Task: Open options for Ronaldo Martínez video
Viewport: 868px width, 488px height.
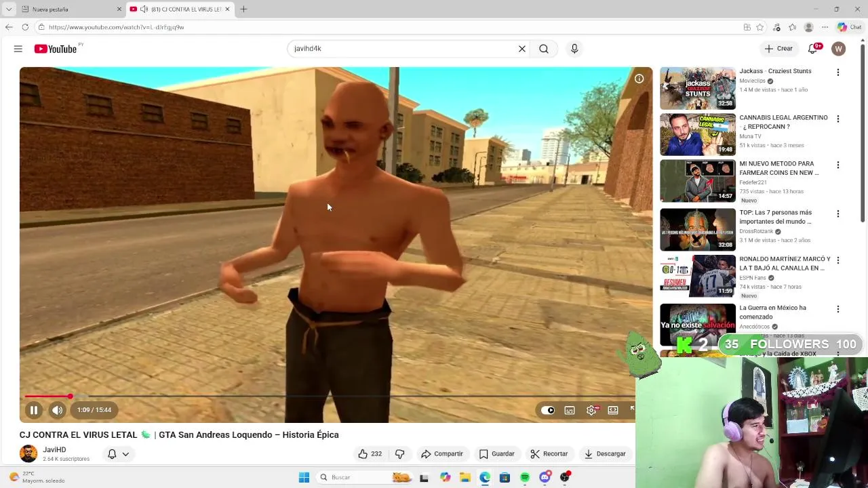Action: point(838,260)
